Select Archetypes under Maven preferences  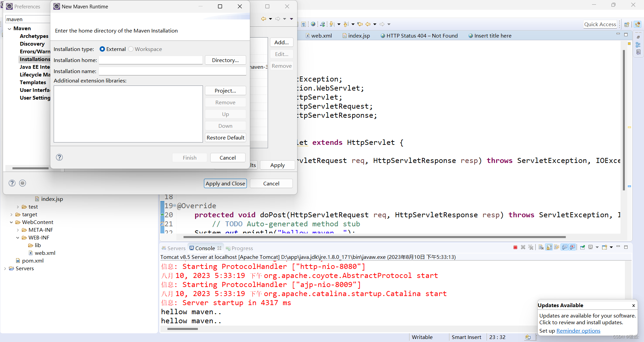coord(34,36)
